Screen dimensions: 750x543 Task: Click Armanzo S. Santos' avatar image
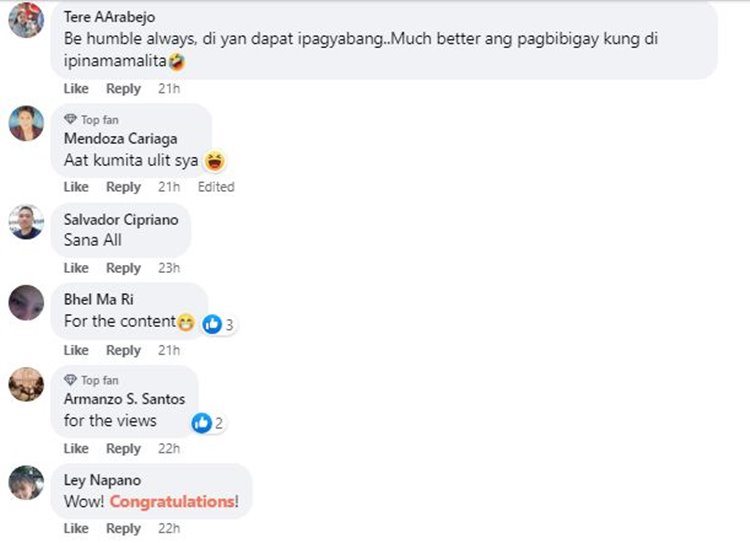pos(26,384)
